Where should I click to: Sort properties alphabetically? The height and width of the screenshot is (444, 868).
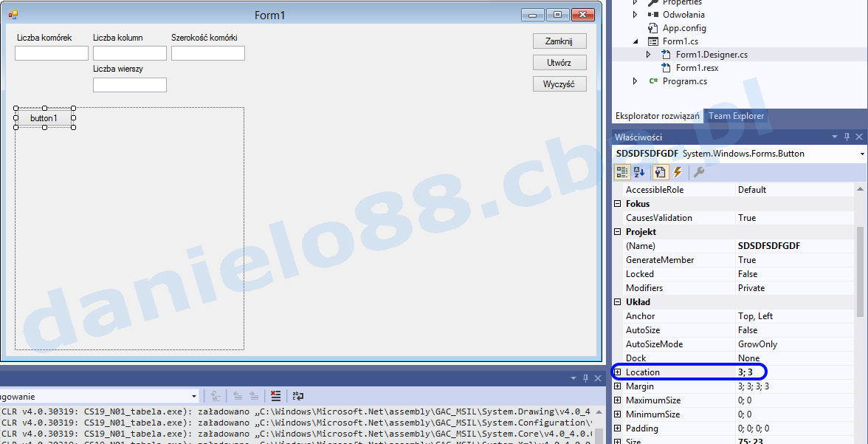pos(640,172)
